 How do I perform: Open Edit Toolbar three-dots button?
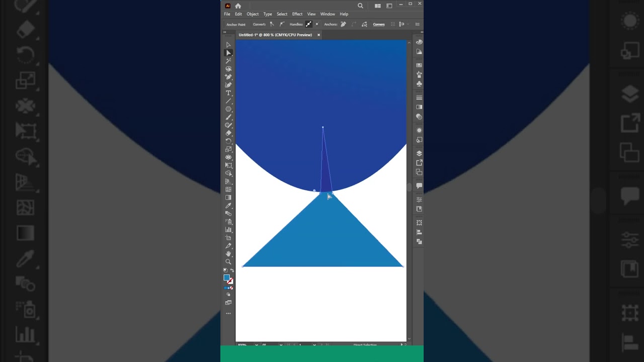228,313
